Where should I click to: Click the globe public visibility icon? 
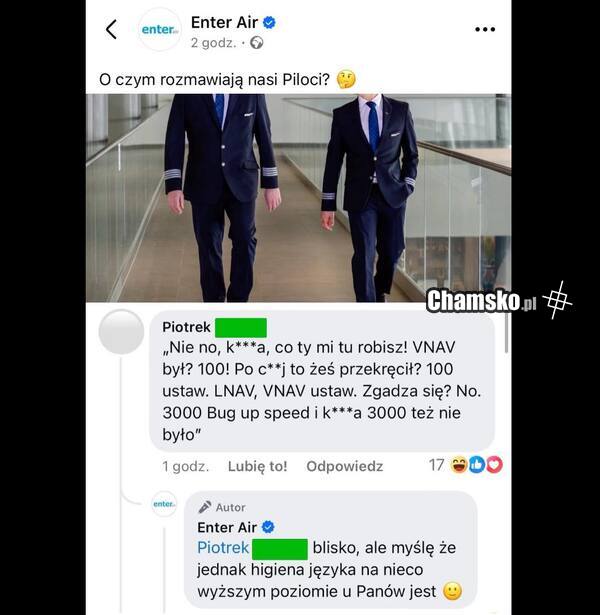click(256, 43)
